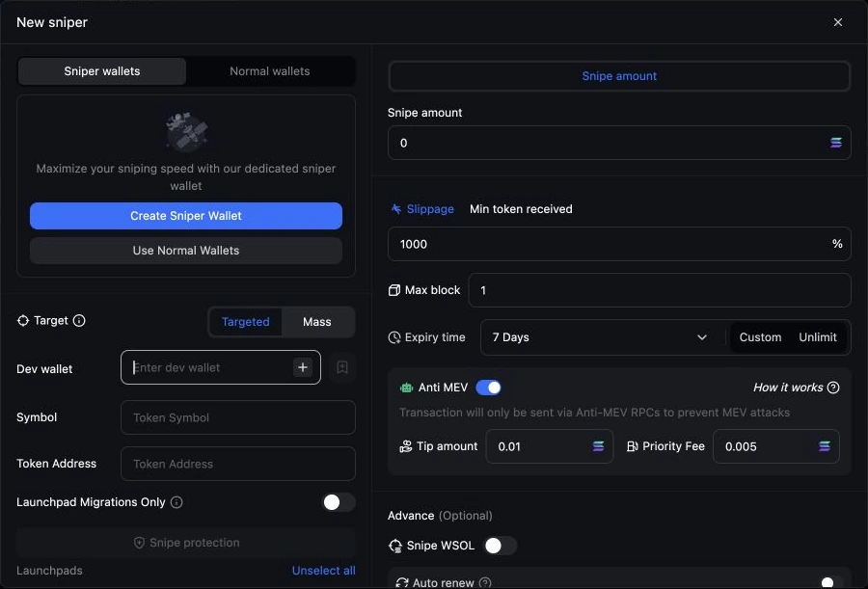Click the Snipe amount value field
Screen dimensions: 868x589
pos(619,143)
